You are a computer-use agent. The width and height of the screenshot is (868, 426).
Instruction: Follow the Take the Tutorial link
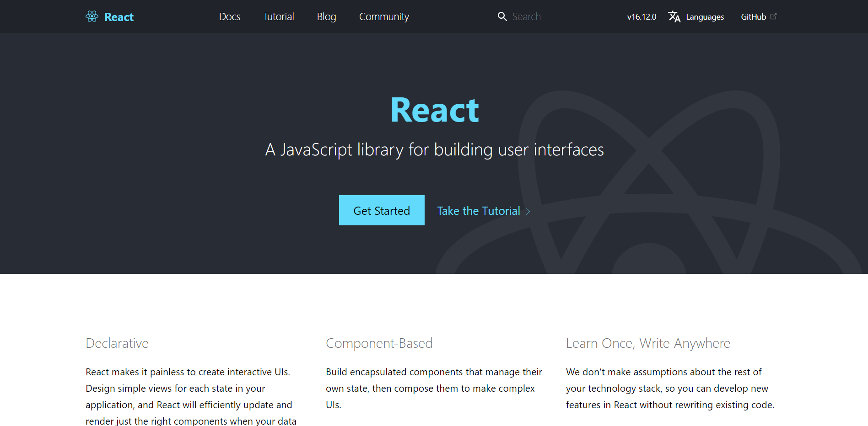478,211
